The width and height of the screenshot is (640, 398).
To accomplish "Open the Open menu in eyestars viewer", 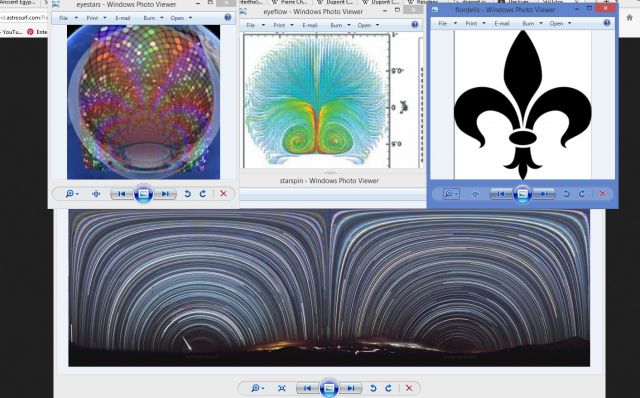I will pos(181,18).
